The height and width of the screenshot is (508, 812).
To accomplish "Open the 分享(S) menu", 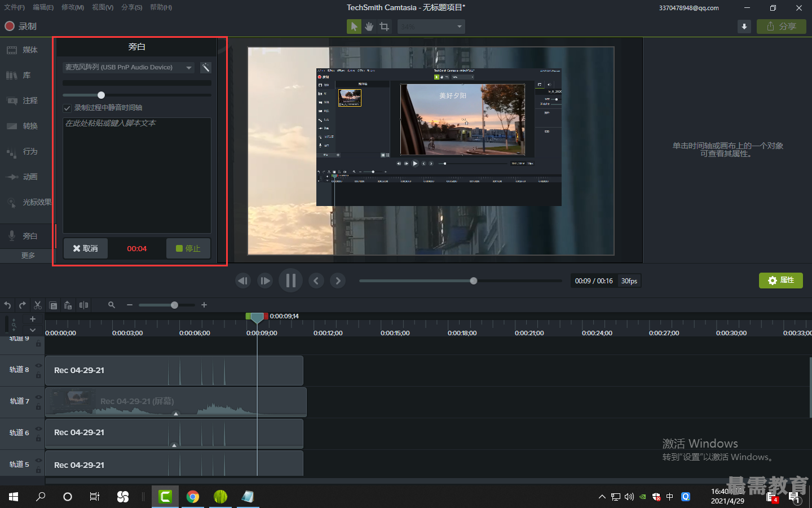I will (131, 7).
